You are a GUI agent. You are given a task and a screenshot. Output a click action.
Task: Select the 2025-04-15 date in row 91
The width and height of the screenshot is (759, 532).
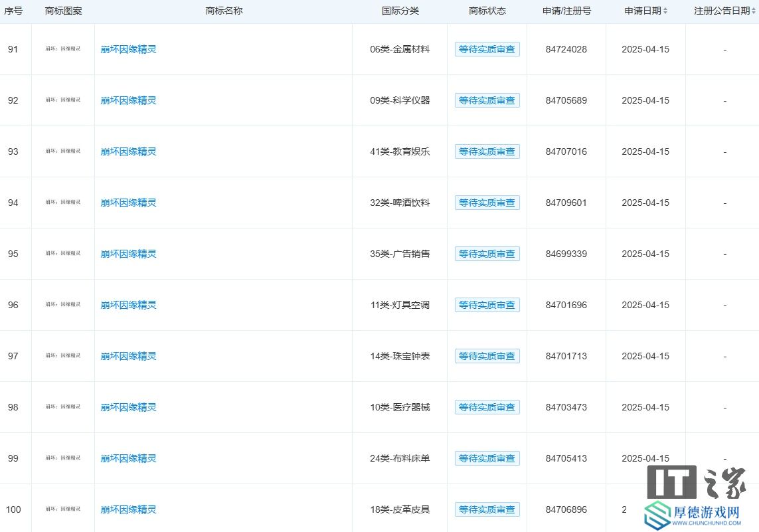(x=645, y=49)
